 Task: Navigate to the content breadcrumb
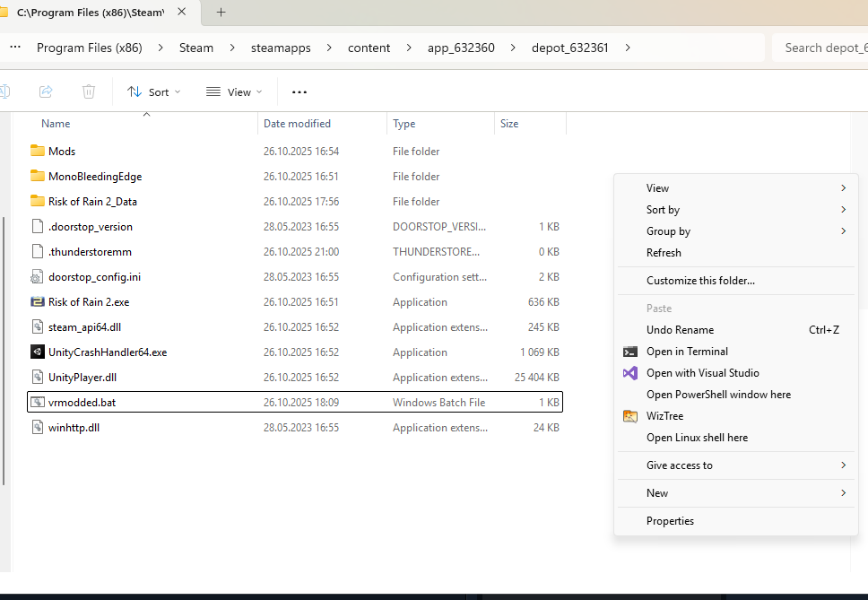369,48
